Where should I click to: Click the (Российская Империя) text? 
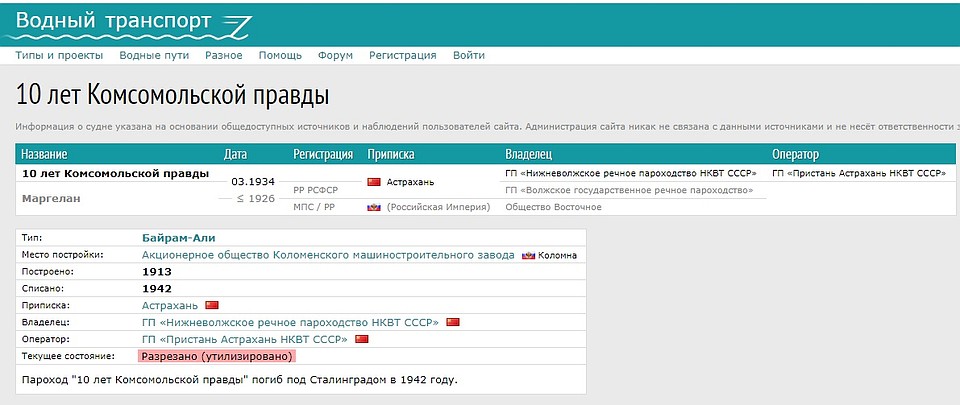438,207
